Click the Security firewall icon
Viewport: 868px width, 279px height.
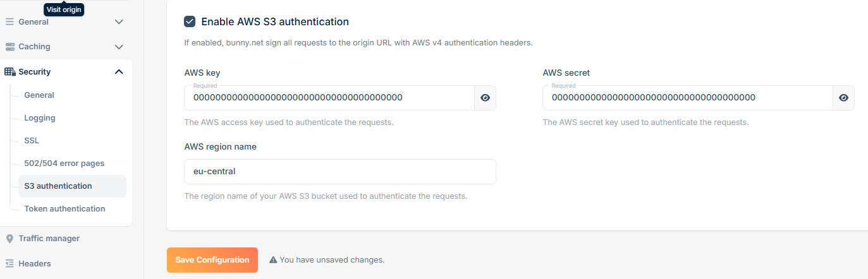pos(9,72)
